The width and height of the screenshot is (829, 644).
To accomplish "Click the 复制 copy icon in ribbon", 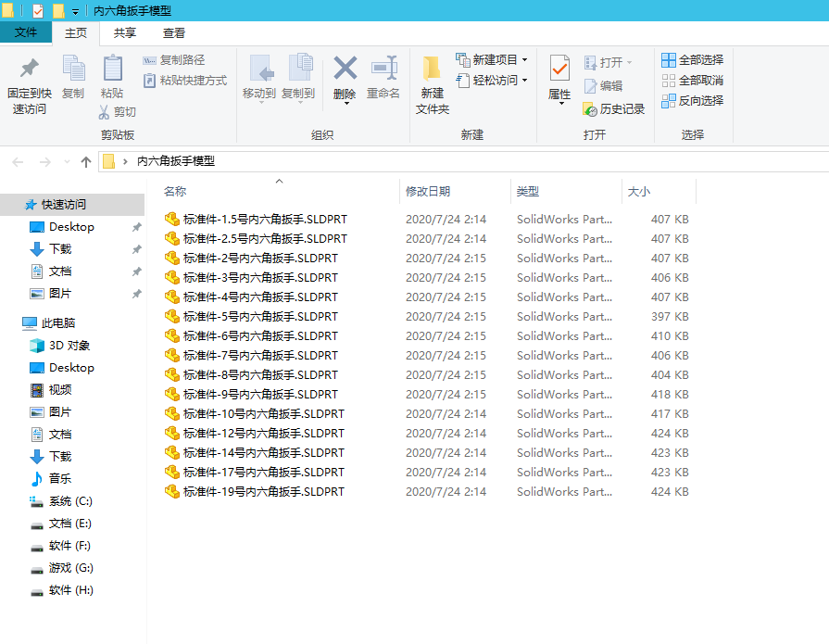I will point(73,69).
